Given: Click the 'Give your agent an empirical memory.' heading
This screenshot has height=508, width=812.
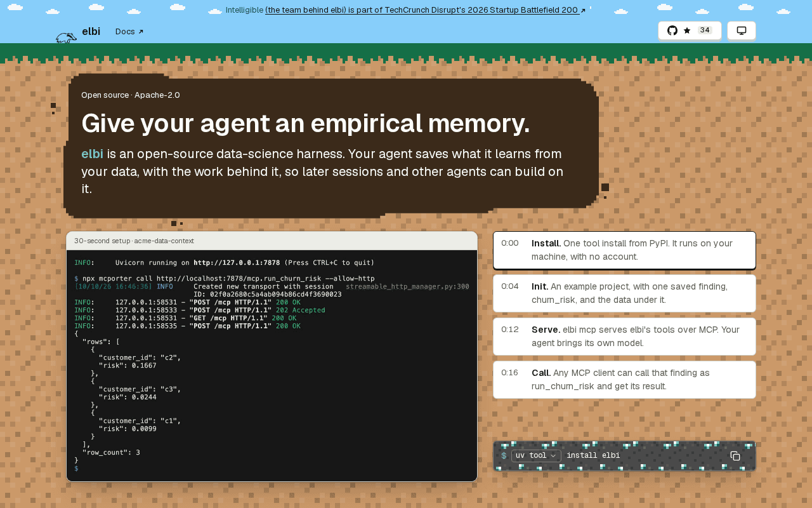Looking at the screenshot, I should pos(305,123).
